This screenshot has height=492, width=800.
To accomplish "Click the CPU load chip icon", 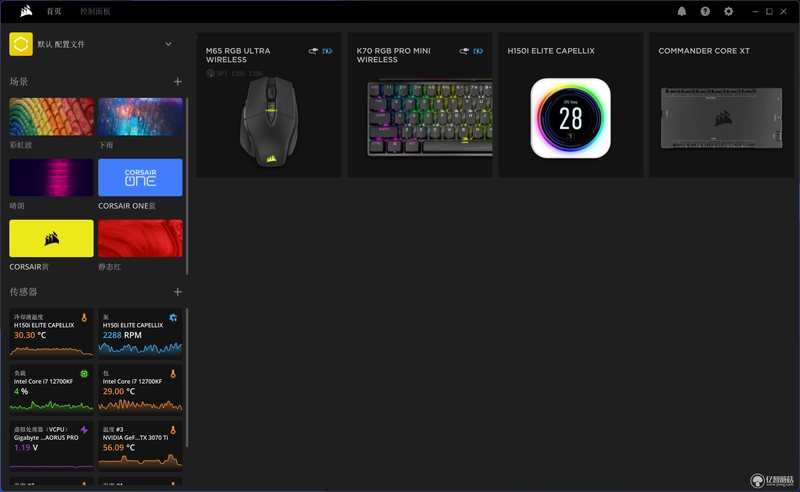I will 84,374.
